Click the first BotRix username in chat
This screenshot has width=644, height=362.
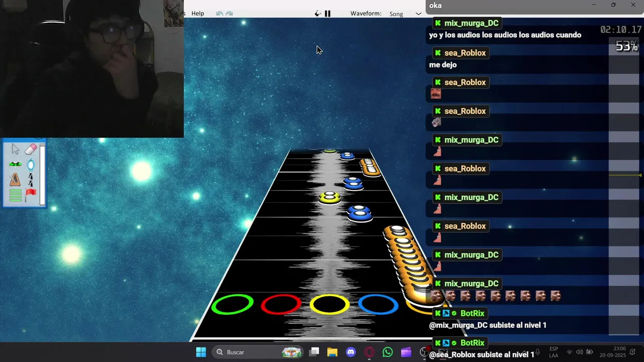click(472, 313)
